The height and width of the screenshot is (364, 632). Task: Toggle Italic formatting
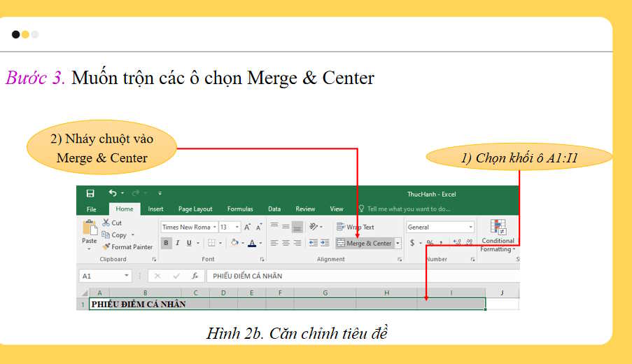click(x=177, y=243)
